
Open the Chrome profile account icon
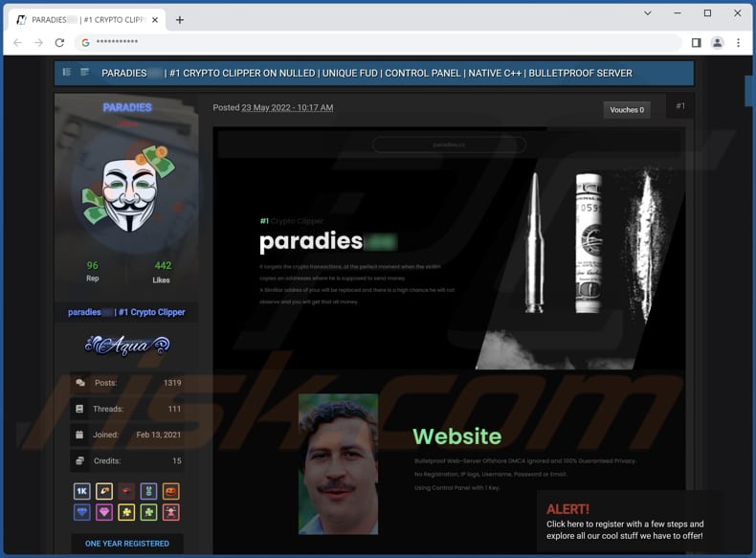coord(717,42)
